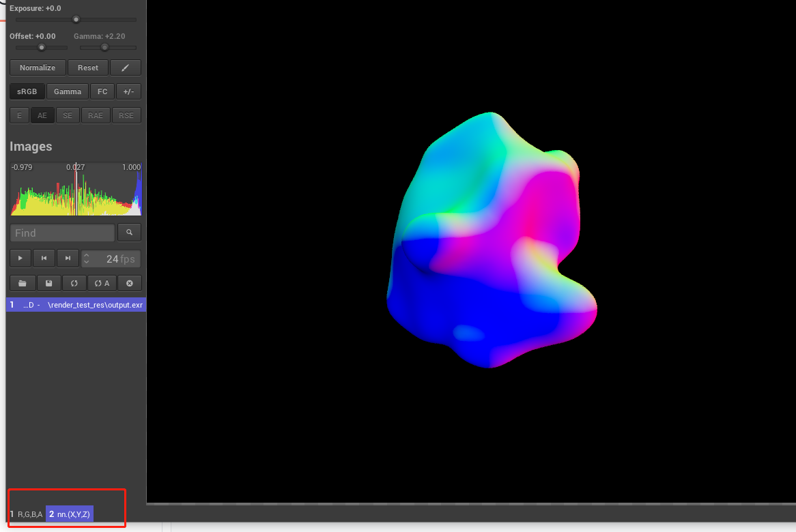Click the Normalize button
Viewport: 796px width, 532px height.
pos(38,68)
